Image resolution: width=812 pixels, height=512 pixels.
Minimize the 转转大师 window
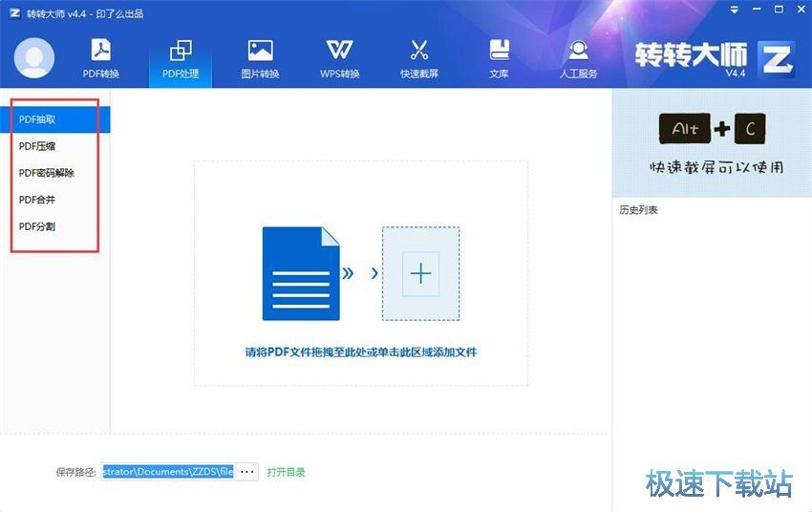pos(758,10)
